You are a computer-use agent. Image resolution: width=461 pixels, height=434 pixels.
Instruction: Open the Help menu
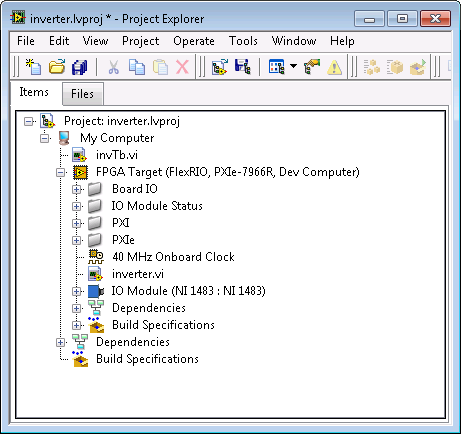click(342, 41)
